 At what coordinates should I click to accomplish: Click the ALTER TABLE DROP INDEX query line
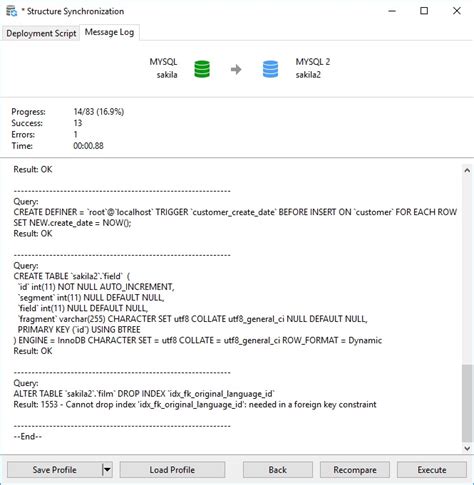[144, 394]
